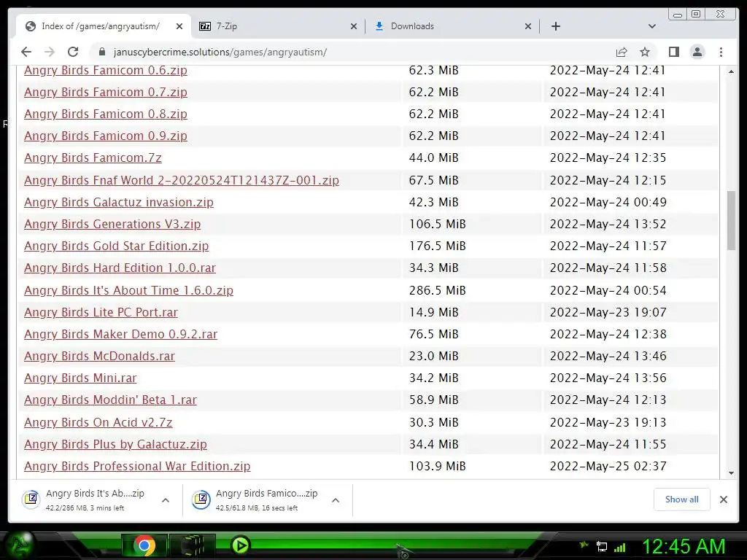The image size is (747, 560).
Task: Open the green Start orb
Action: [18, 544]
